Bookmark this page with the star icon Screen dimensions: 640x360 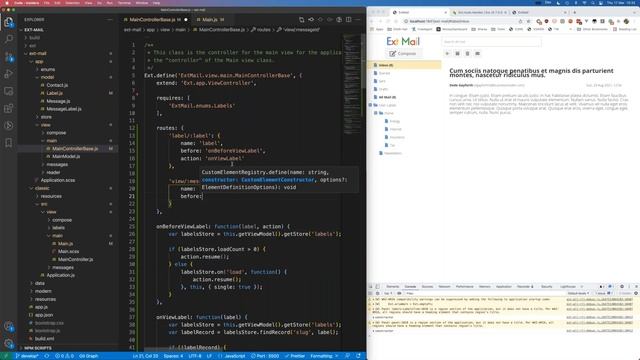tap(528, 21)
